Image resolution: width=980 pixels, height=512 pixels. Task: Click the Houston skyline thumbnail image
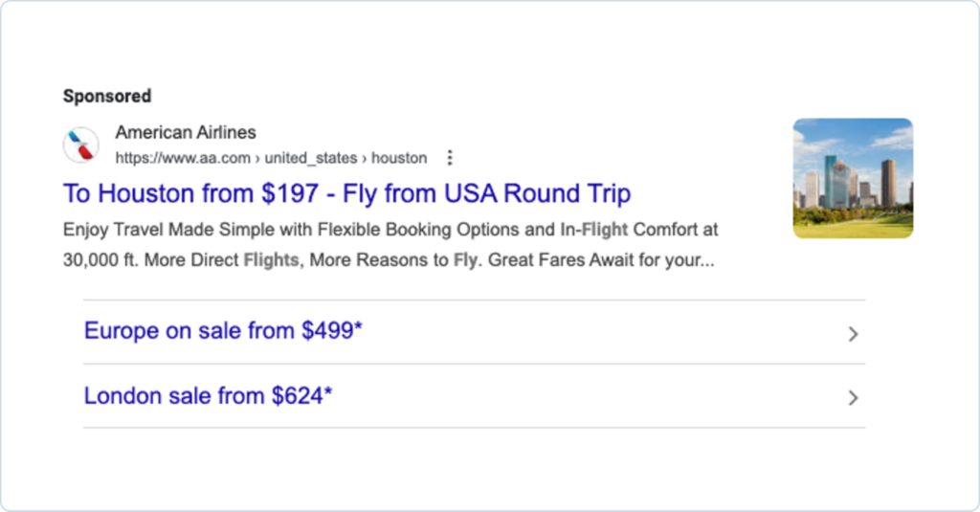pos(853,178)
